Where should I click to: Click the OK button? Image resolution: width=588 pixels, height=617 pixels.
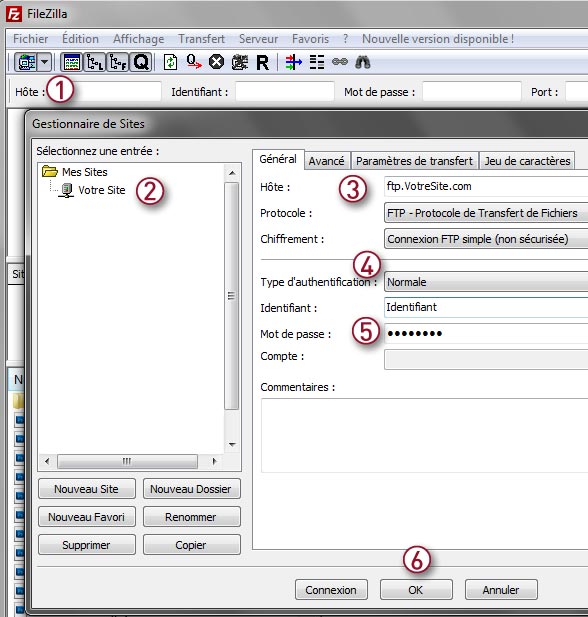tap(416, 590)
